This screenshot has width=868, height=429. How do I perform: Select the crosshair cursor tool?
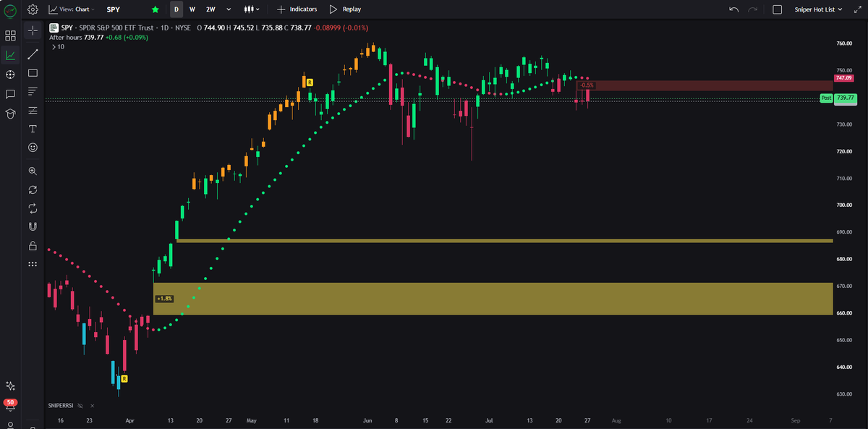click(33, 30)
